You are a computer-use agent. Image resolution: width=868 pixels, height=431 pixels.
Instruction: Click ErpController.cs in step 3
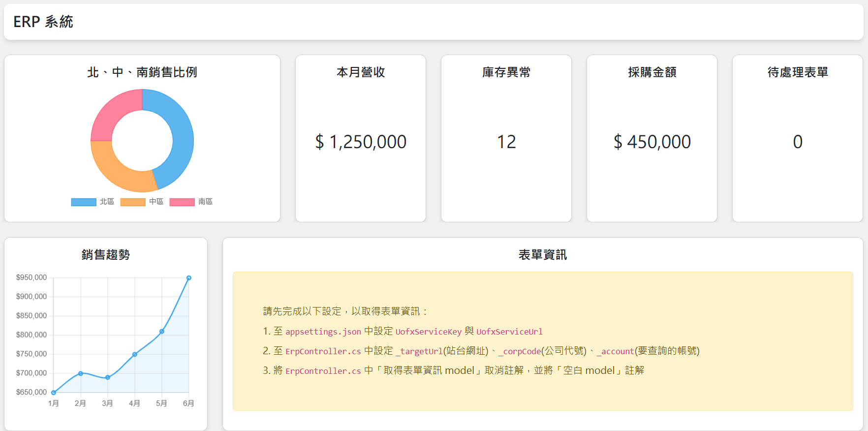323,371
